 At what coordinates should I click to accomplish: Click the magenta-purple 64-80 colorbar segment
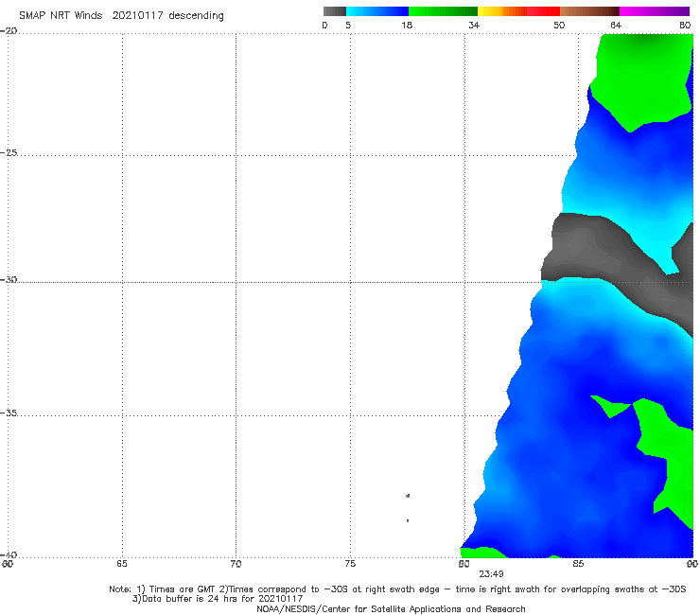tap(655, 11)
